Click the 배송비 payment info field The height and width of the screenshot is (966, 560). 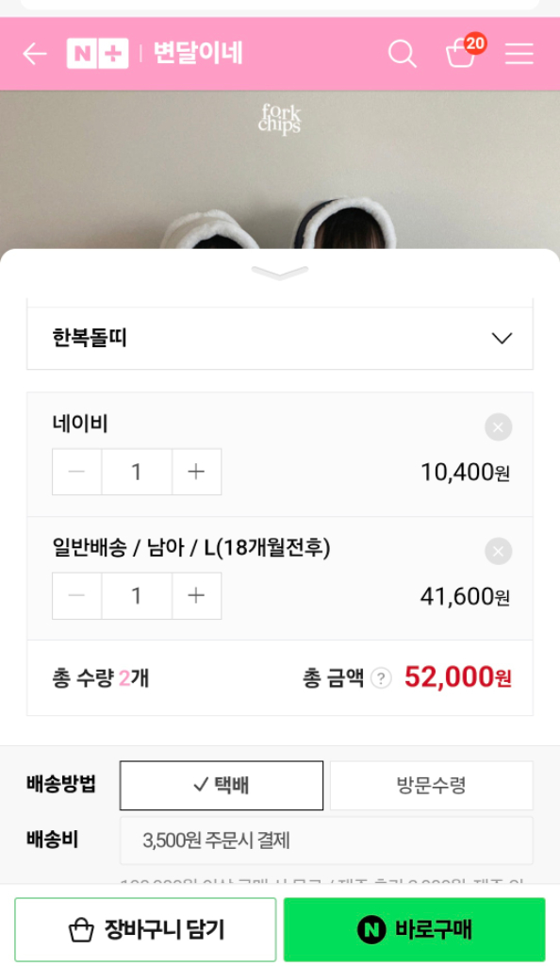326,840
